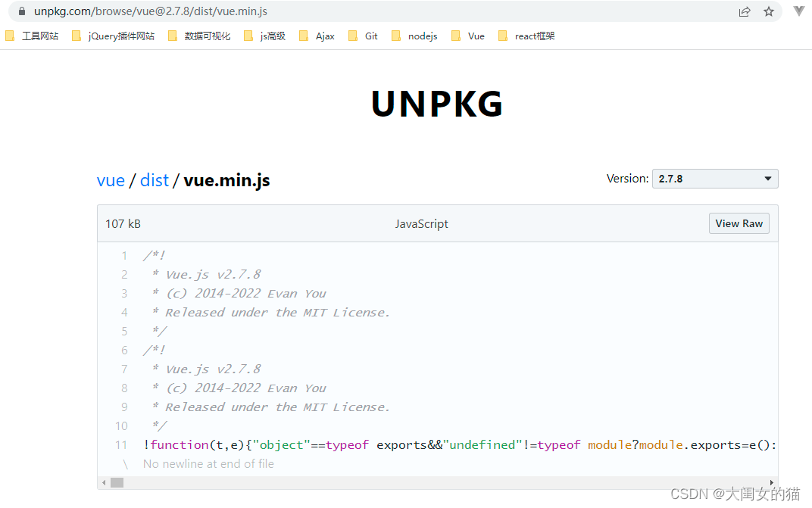This screenshot has width=812, height=508.
Task: Go to the vue package root link
Action: click(111, 180)
